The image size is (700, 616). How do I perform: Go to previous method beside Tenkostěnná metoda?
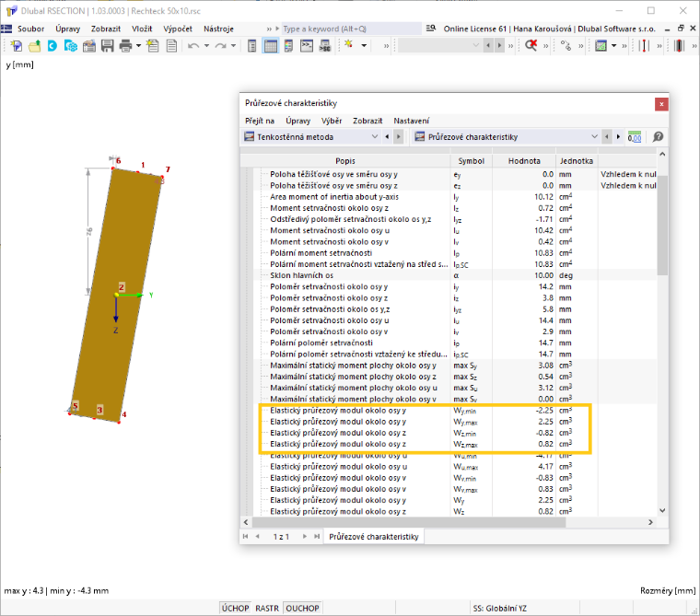click(387, 137)
